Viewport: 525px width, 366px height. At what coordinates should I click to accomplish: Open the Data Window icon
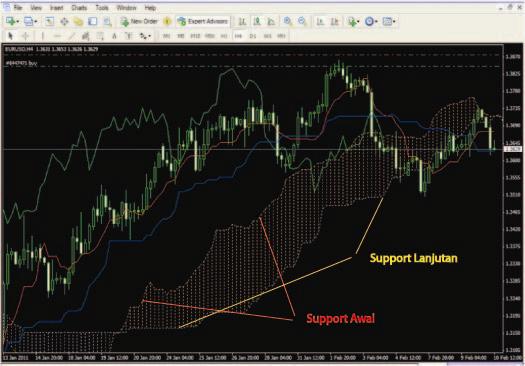coord(64,22)
